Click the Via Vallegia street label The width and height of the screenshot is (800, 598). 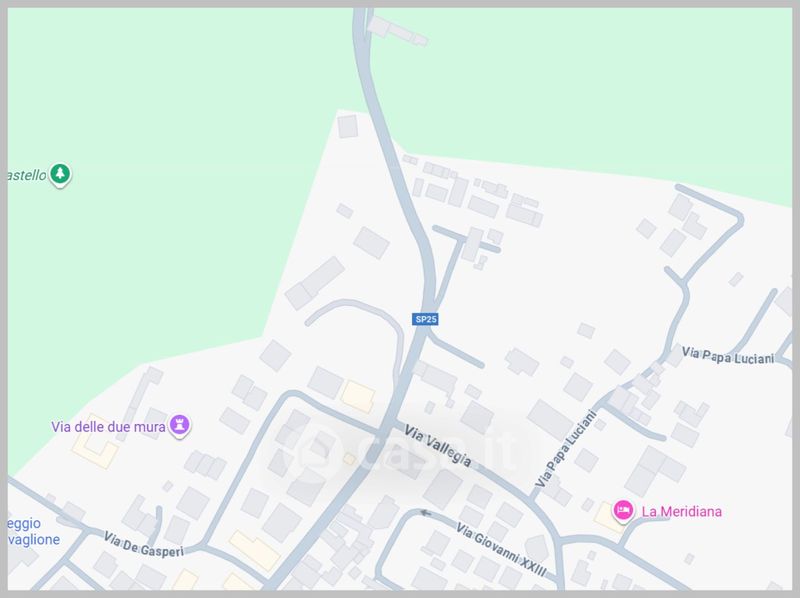(438, 445)
